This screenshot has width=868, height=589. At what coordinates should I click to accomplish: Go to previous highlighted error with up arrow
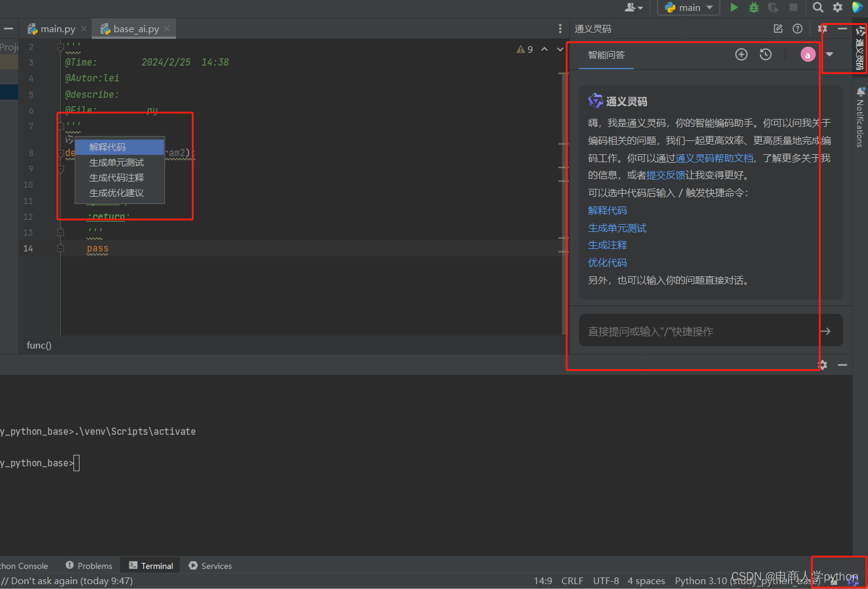coord(544,49)
